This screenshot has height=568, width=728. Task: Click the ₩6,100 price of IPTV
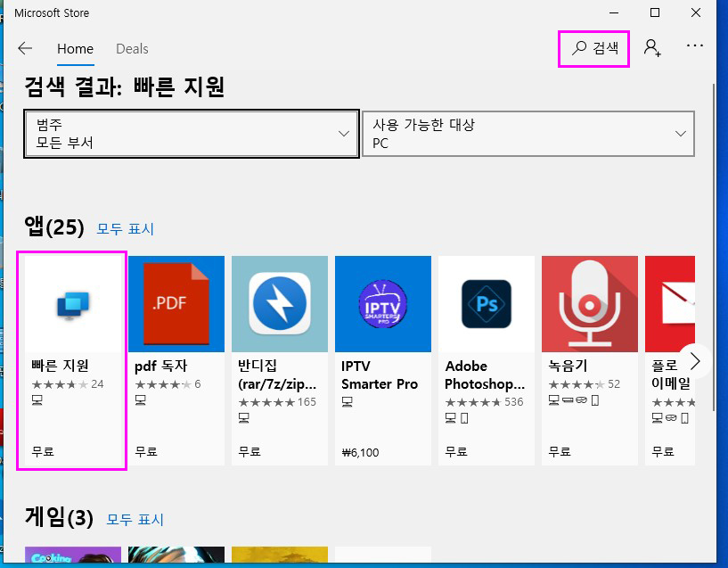point(360,452)
